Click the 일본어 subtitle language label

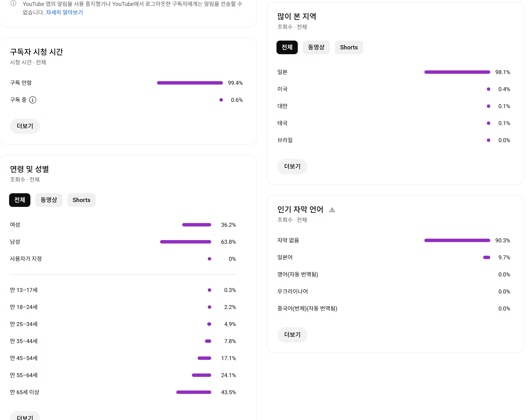285,257
